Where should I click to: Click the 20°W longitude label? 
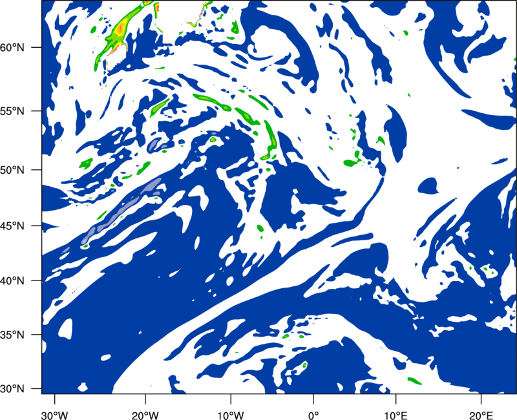(145, 415)
